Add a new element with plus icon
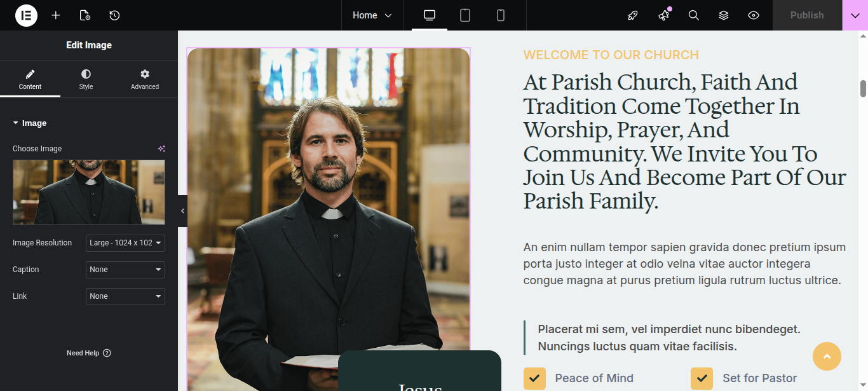868x391 pixels. 56,15
